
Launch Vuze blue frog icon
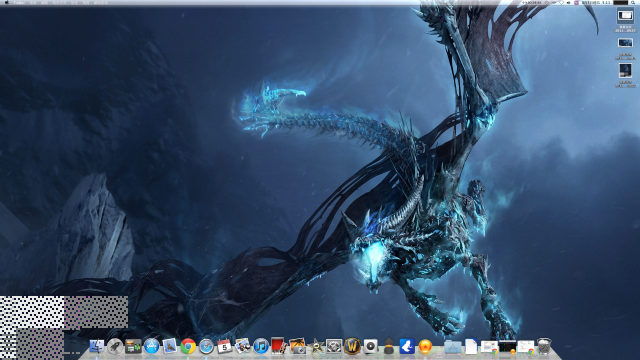[x=407, y=347]
